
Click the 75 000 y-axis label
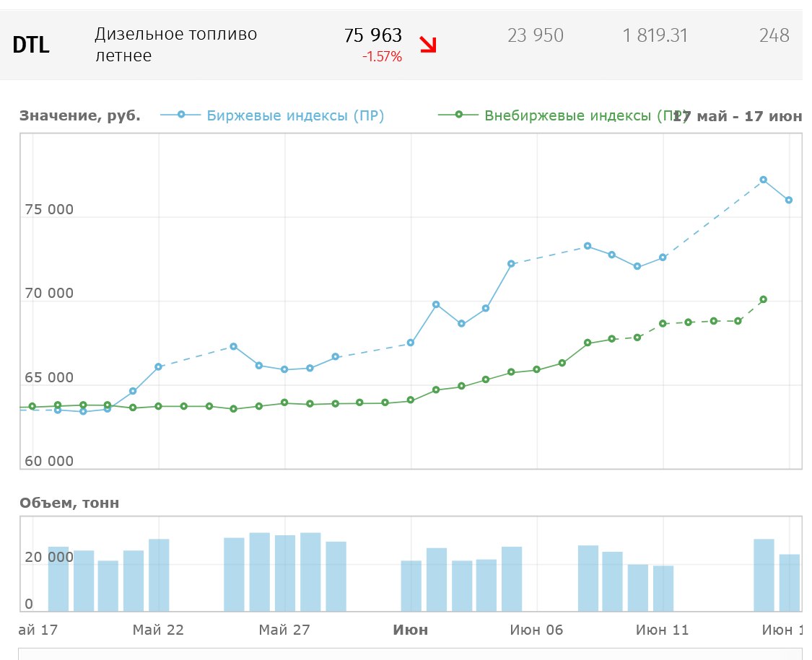[49, 210]
